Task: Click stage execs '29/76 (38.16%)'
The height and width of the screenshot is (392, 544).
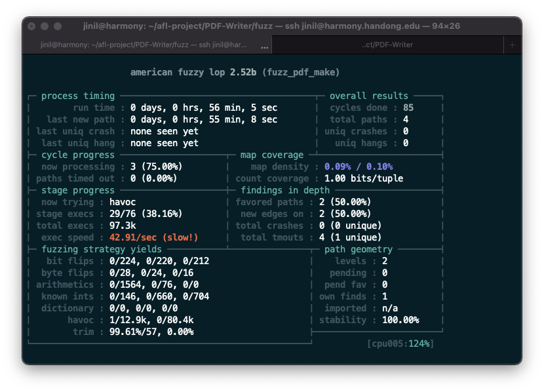Action: (146, 214)
